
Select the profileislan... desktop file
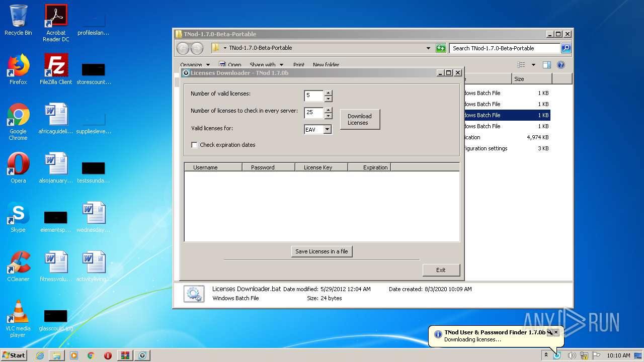coord(94,23)
